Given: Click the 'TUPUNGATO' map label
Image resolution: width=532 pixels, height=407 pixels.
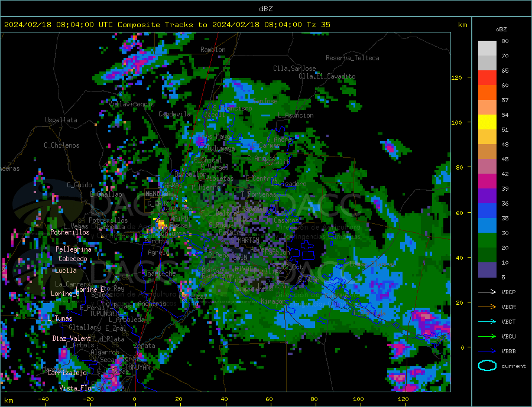Looking at the screenshot, I should (x=105, y=314).
